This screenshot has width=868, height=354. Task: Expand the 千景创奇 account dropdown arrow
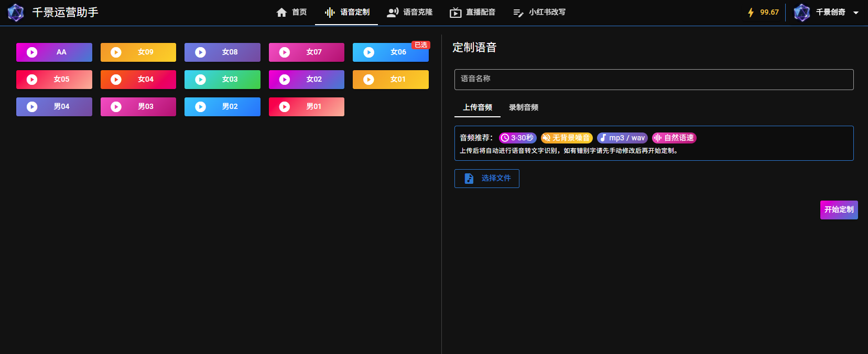pyautogui.click(x=856, y=13)
